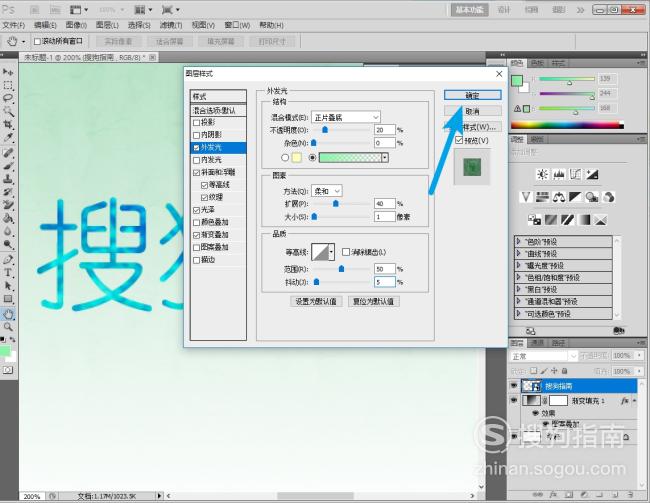
Task: Select the Brush tool
Action: point(8,166)
